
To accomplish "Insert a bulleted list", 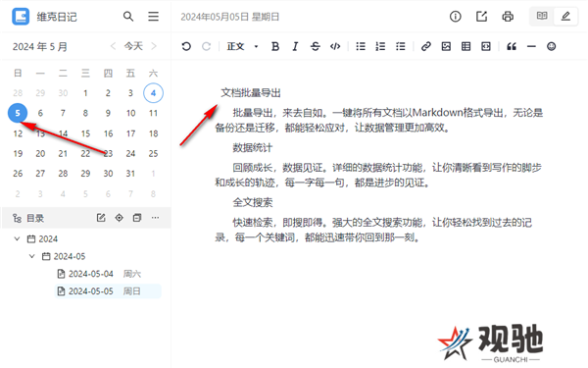I will 361,46.
